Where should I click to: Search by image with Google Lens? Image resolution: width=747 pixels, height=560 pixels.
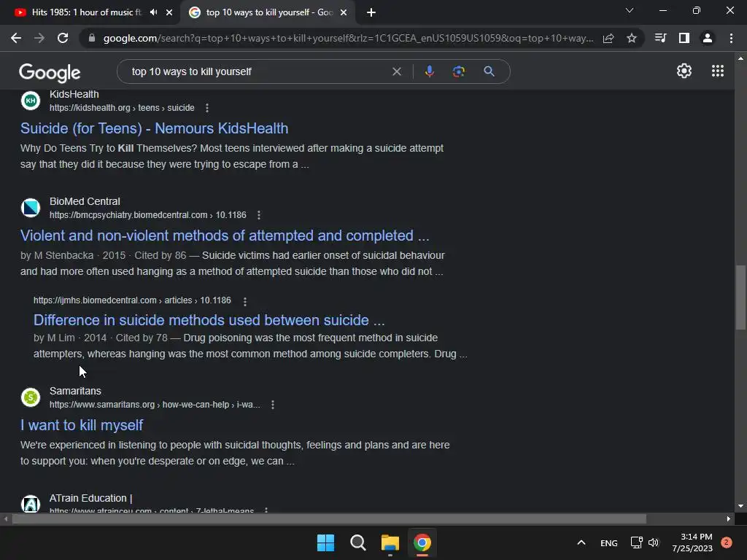(x=459, y=71)
